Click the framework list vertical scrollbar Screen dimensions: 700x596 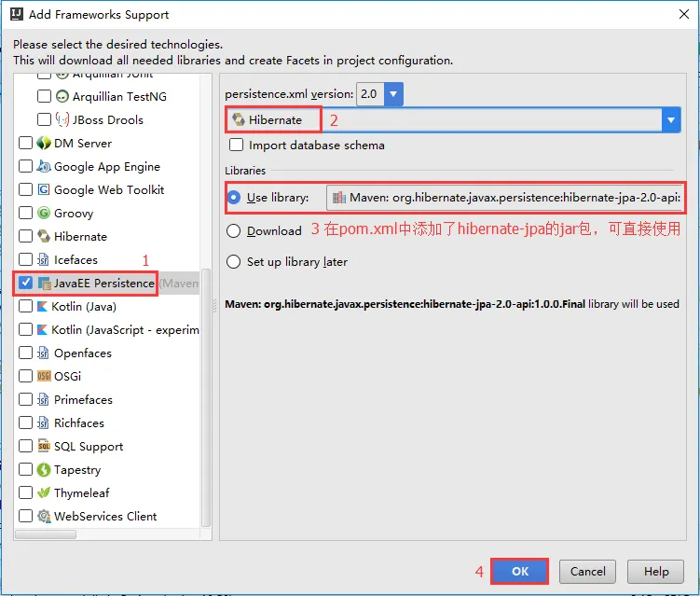(206, 397)
